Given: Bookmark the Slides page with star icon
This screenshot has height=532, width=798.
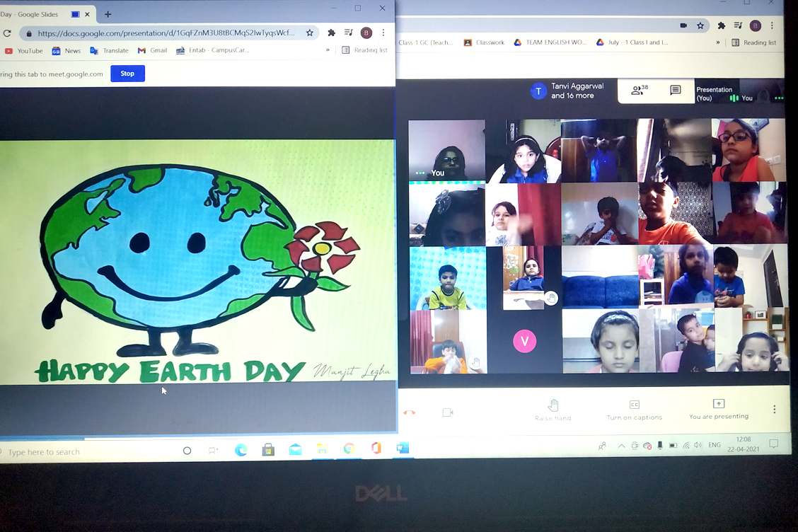Looking at the screenshot, I should point(309,33).
